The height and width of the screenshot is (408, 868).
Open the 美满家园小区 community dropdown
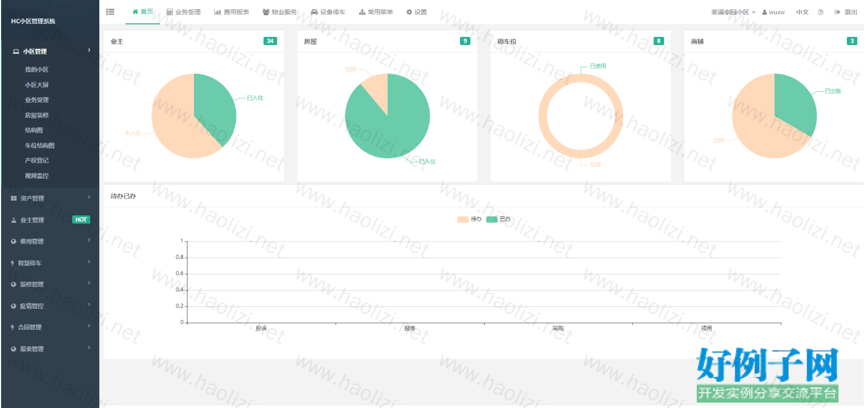pyautogui.click(x=733, y=12)
